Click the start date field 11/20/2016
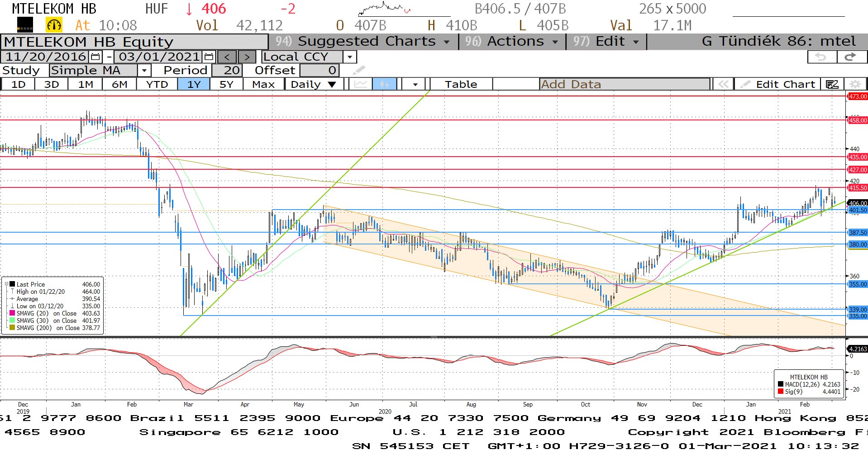 [45, 57]
